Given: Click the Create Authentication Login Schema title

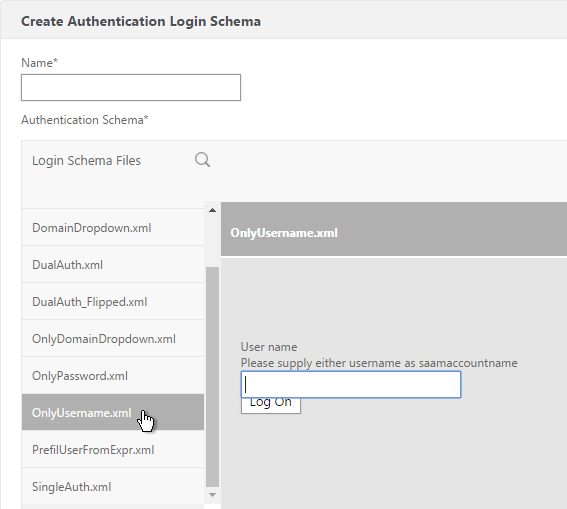Looking at the screenshot, I should pos(141,21).
